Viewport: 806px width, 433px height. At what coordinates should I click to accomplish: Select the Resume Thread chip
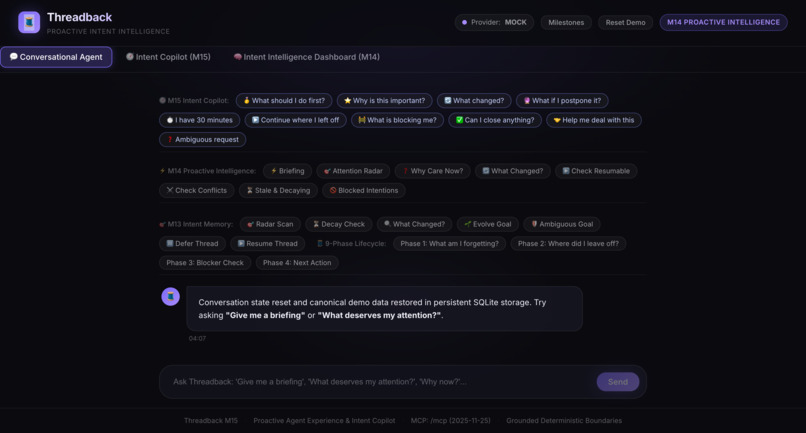click(267, 243)
